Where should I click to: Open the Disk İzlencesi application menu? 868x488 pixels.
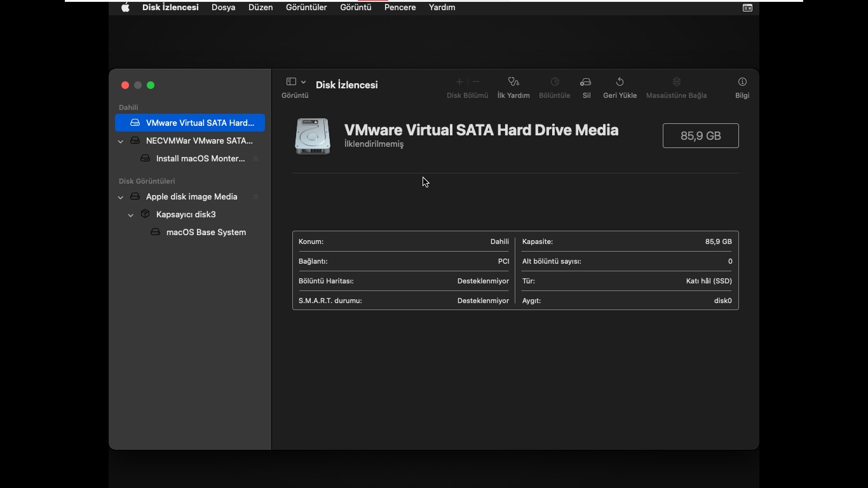[170, 8]
